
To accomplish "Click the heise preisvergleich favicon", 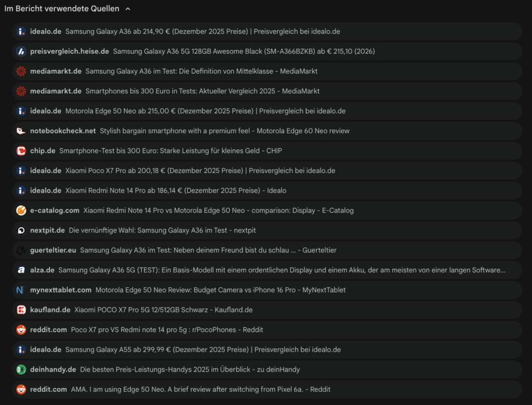I will coord(21,52).
